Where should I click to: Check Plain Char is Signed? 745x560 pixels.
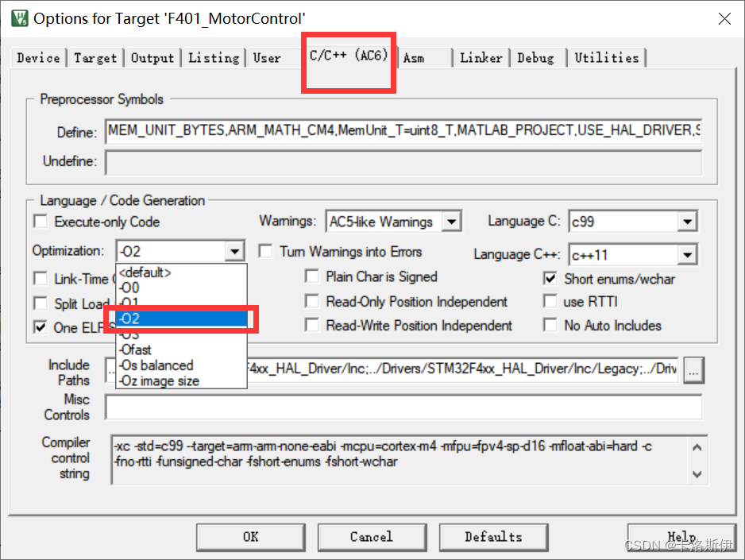point(312,276)
